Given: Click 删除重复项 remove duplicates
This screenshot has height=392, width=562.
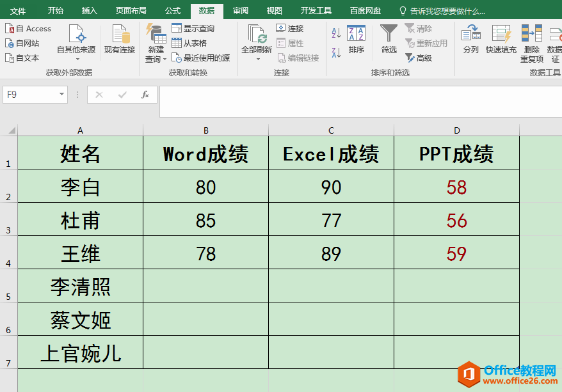Looking at the screenshot, I should tap(532, 43).
